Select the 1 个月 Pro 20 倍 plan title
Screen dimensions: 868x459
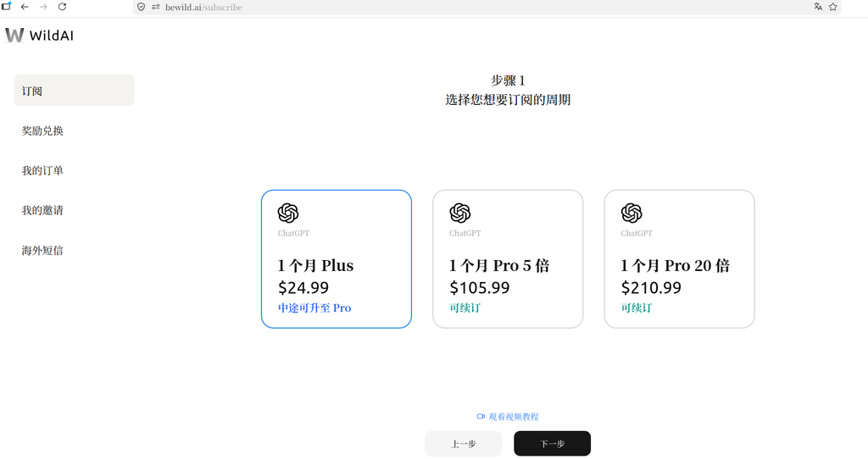[676, 266]
